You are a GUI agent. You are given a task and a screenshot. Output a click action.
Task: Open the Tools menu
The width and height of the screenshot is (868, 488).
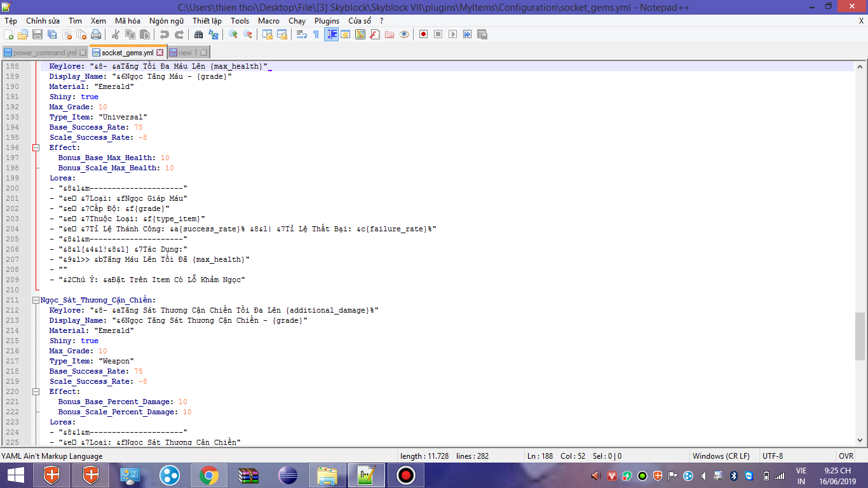tap(240, 21)
